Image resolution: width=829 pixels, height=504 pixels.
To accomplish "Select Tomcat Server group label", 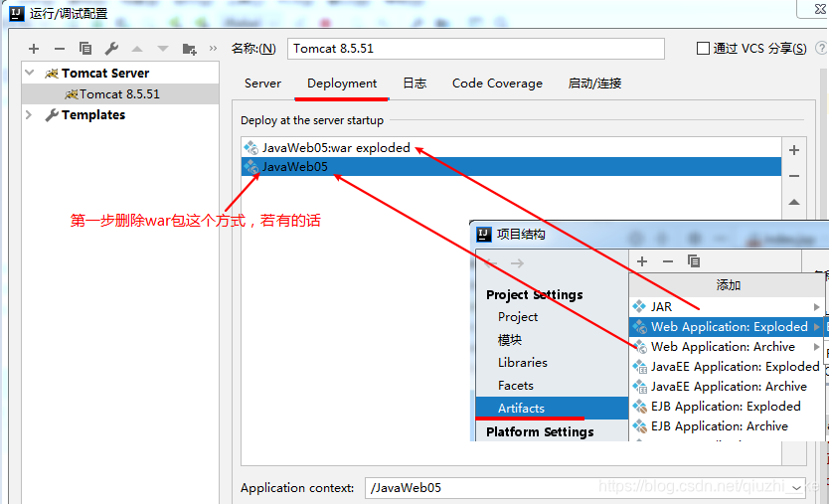I will (105, 73).
